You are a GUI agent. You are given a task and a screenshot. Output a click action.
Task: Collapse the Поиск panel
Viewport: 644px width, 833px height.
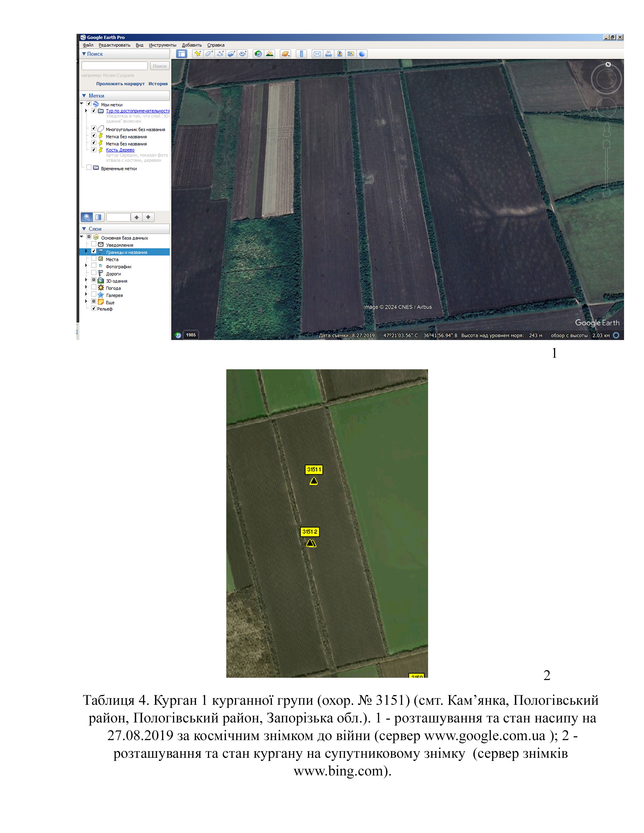click(x=84, y=54)
